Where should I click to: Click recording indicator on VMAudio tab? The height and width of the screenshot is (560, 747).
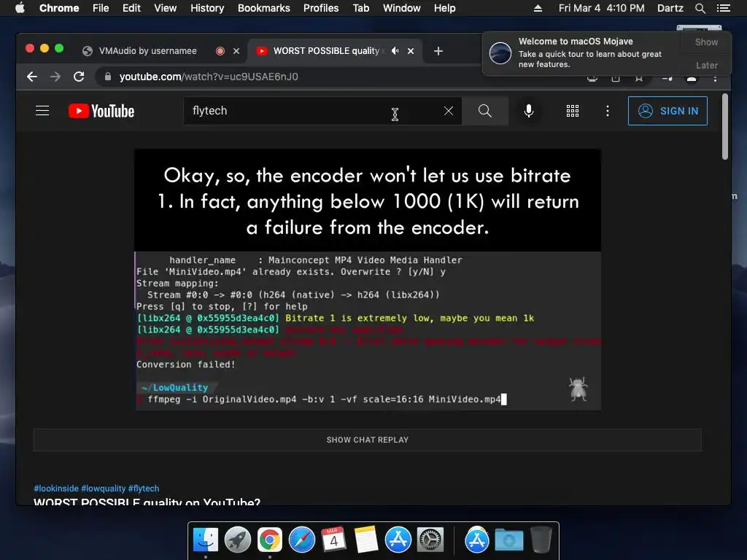pyautogui.click(x=220, y=51)
